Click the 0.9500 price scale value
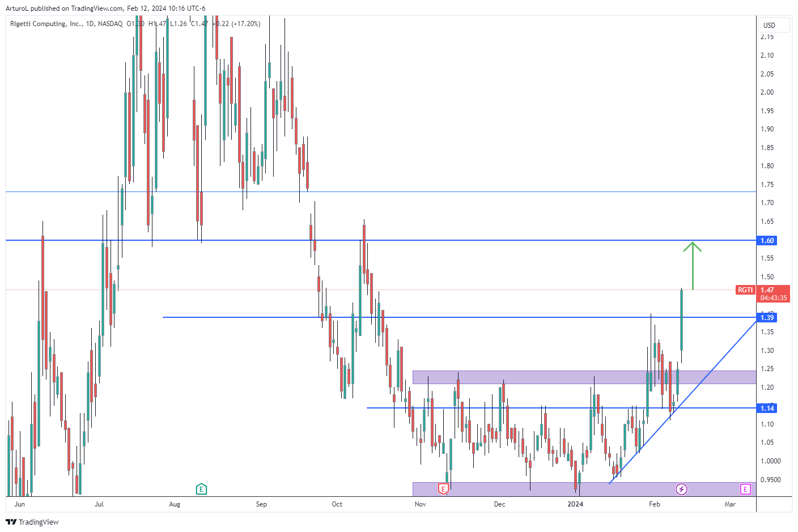The width and height of the screenshot is (798, 532). 770,480
